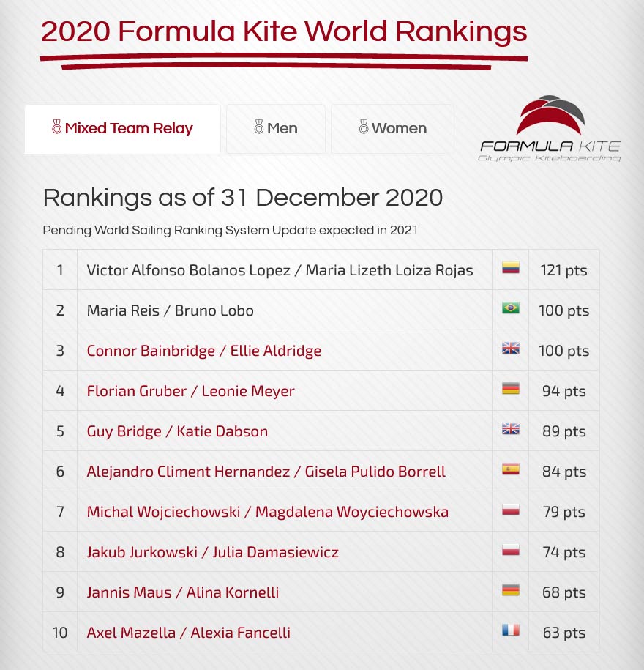
Task: Click the Formula Kite logo
Action: pyautogui.click(x=550, y=128)
